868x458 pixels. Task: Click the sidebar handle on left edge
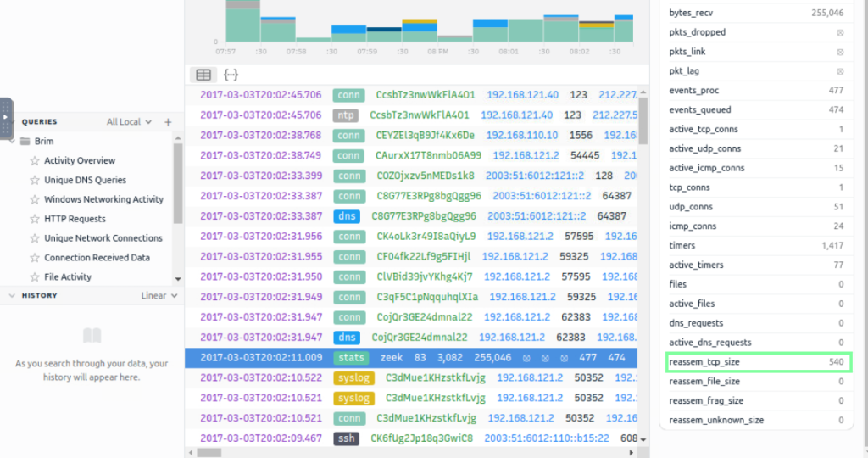[x=6, y=117]
